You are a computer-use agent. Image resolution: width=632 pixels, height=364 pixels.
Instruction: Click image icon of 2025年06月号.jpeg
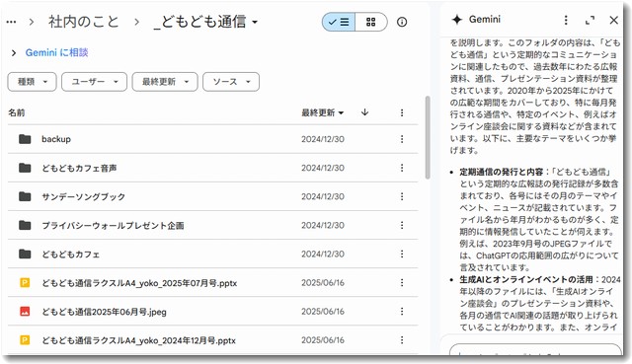point(25,312)
